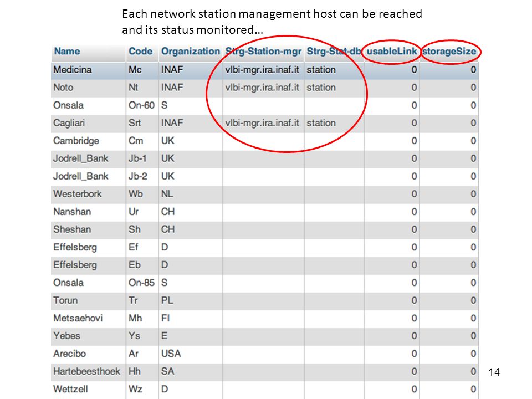Click the Strg-Station-mgr column header
Image resolution: width=532 pixels, height=399 pixels.
click(263, 51)
